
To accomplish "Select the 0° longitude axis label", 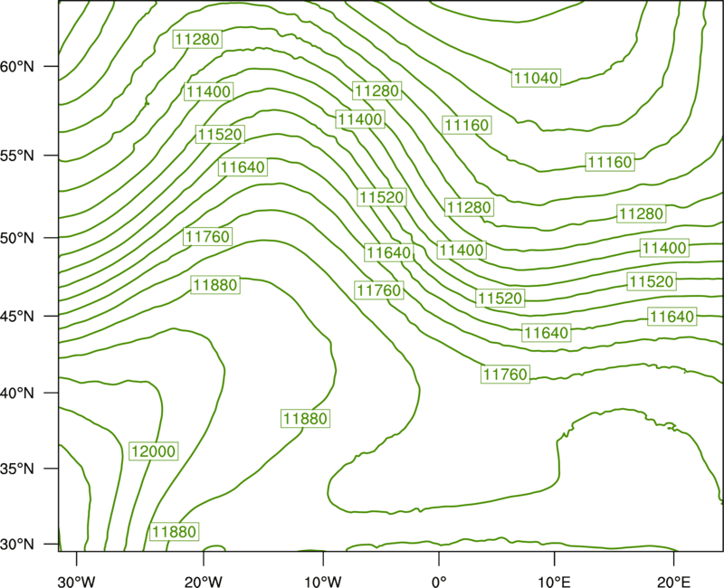I will click(x=439, y=582).
